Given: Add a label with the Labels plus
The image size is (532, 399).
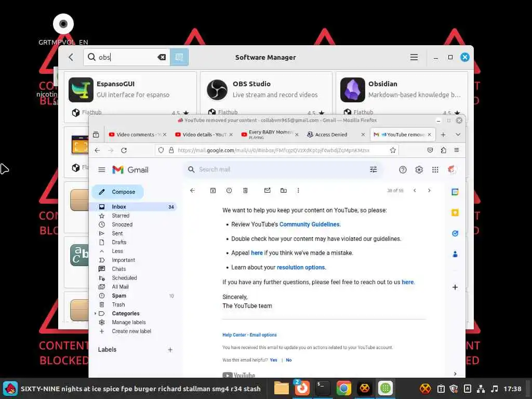Looking at the screenshot, I should (x=170, y=350).
